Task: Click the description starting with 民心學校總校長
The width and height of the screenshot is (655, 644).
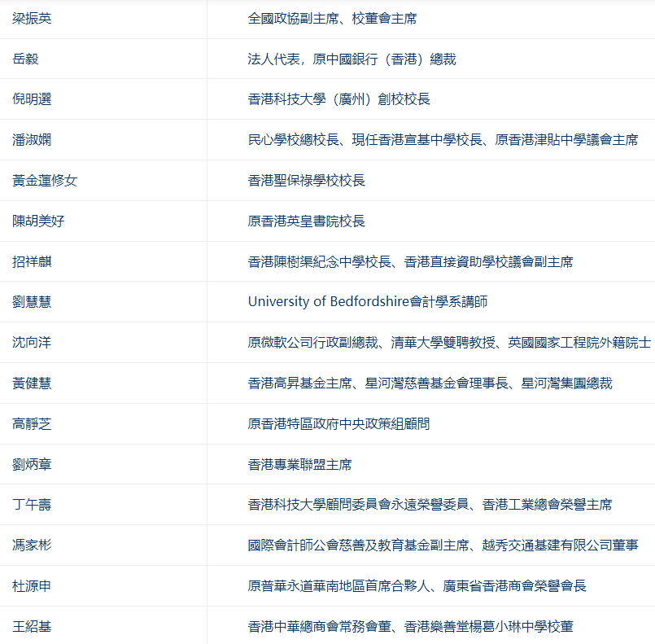Action: 443,139
